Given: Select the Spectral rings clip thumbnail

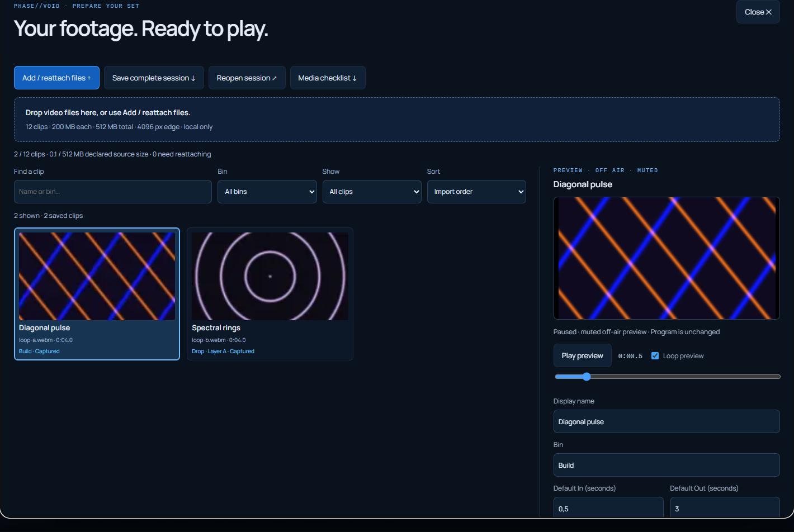Looking at the screenshot, I should 270,276.
